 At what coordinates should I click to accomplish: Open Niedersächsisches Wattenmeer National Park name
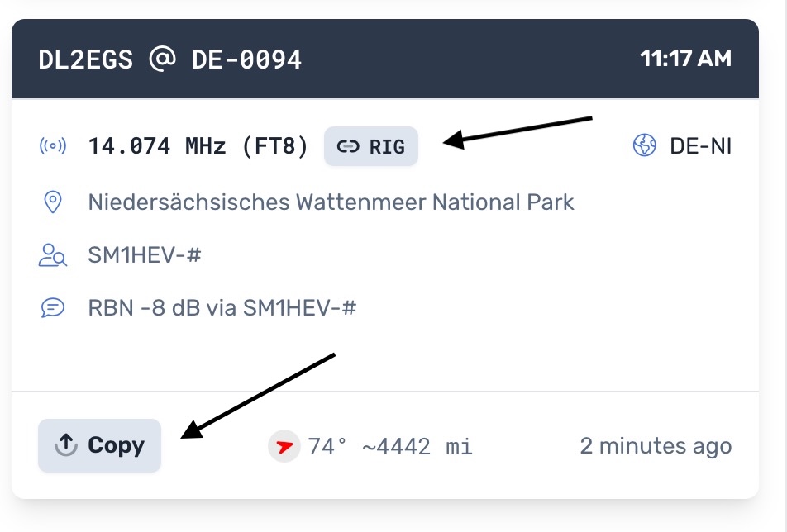click(331, 202)
